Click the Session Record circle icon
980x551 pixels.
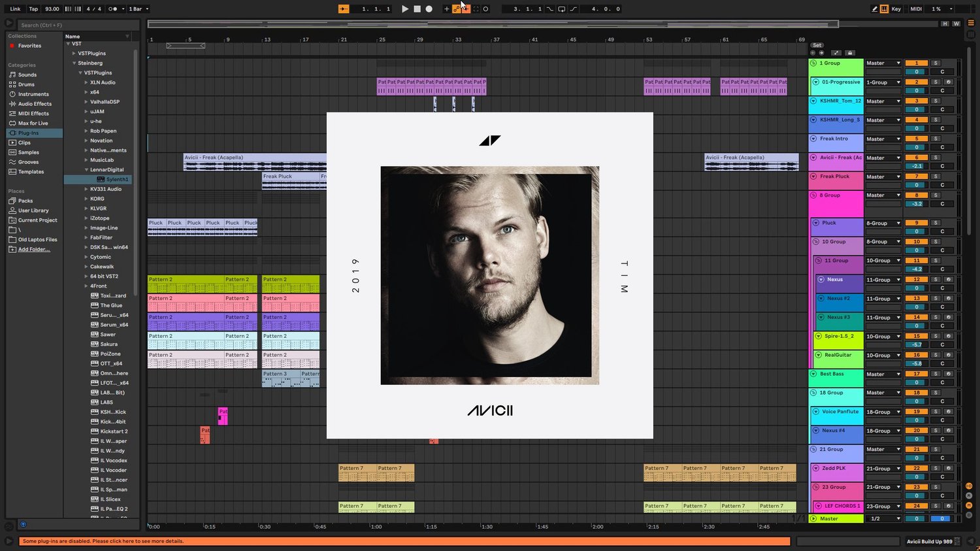pyautogui.click(x=485, y=9)
